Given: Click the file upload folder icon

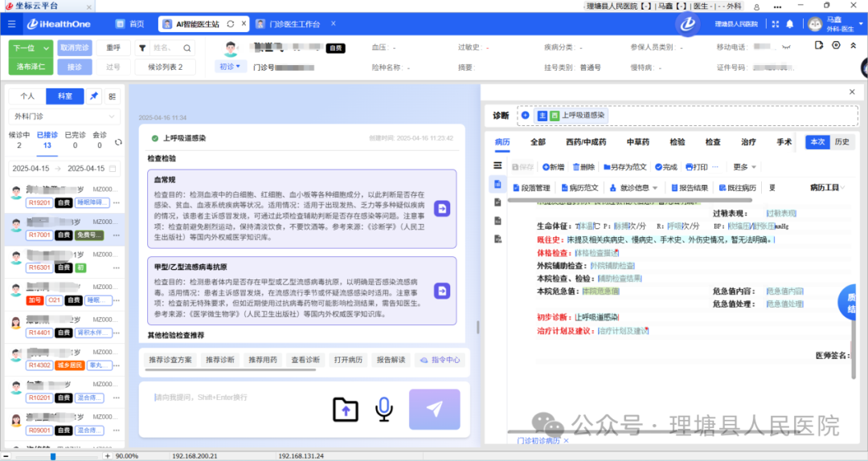Looking at the screenshot, I should [346, 410].
